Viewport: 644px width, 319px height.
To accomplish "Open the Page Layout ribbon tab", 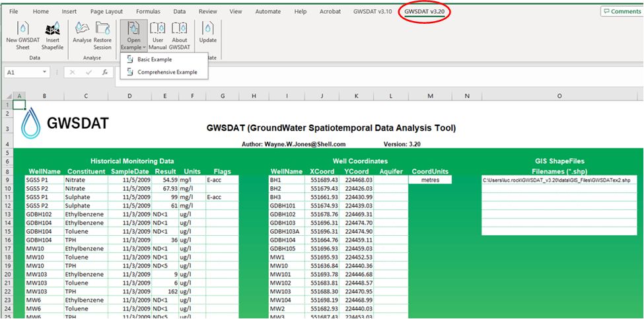I will tap(106, 11).
